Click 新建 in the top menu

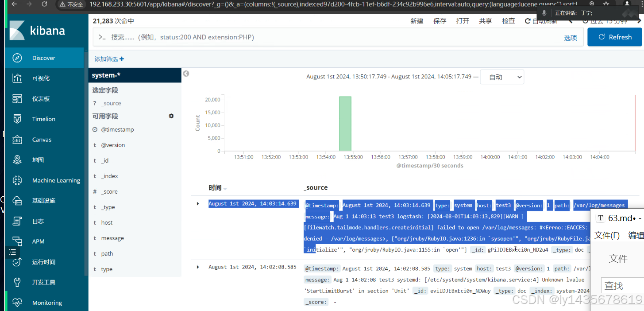tap(417, 21)
